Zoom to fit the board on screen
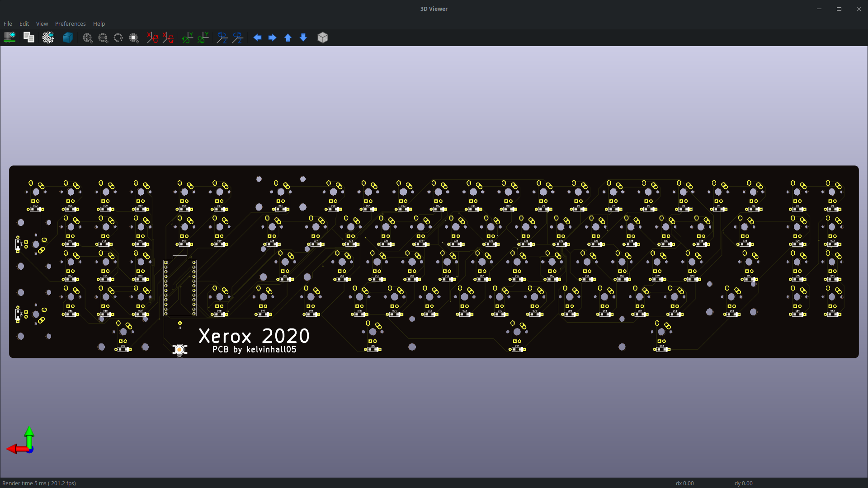868x488 pixels. [134, 38]
